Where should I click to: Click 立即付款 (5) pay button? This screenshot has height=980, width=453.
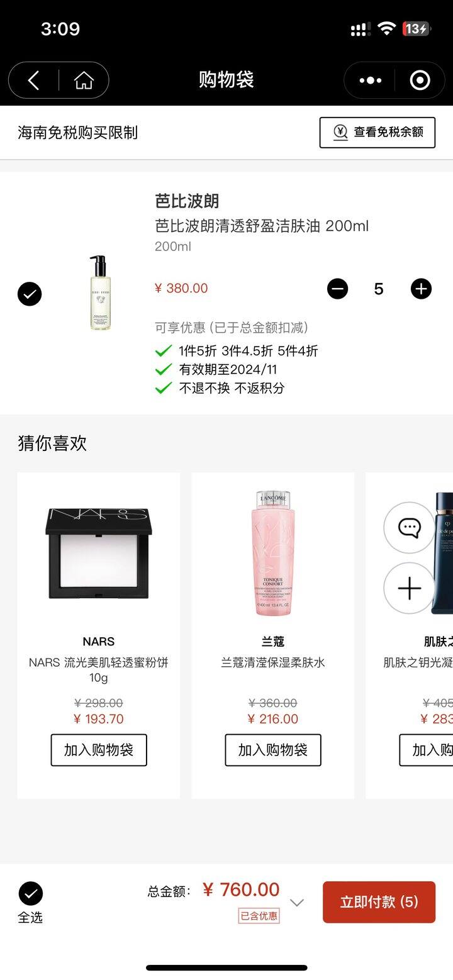pos(379,902)
